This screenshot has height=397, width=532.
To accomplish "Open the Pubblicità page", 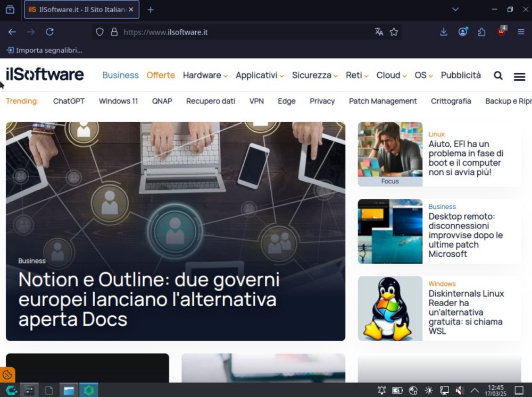I will (x=461, y=75).
